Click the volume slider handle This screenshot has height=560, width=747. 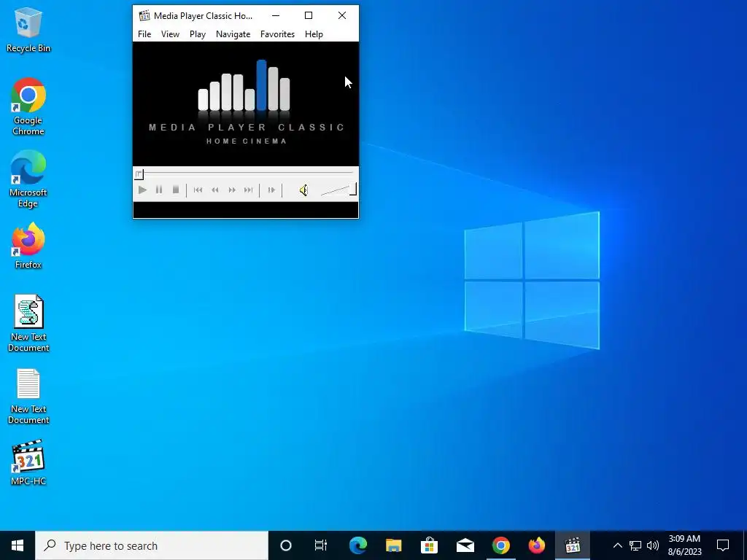(x=353, y=189)
